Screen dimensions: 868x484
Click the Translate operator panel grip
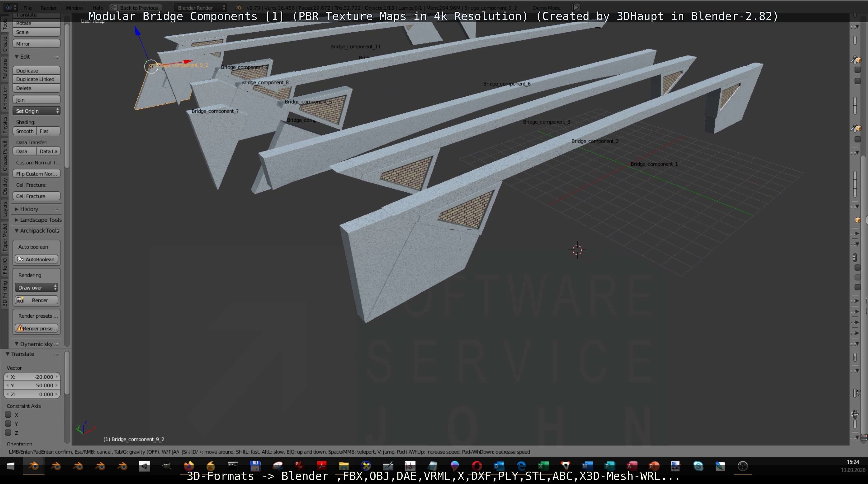(57, 354)
